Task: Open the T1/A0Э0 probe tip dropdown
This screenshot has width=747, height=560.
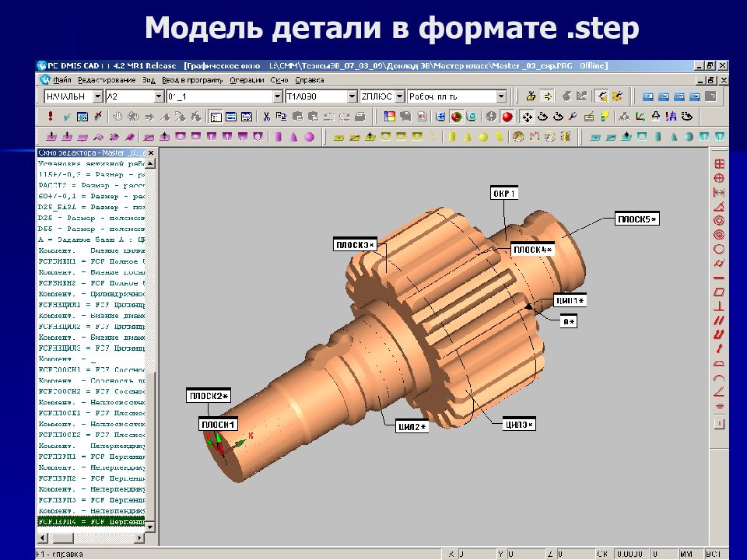Action: (352, 96)
